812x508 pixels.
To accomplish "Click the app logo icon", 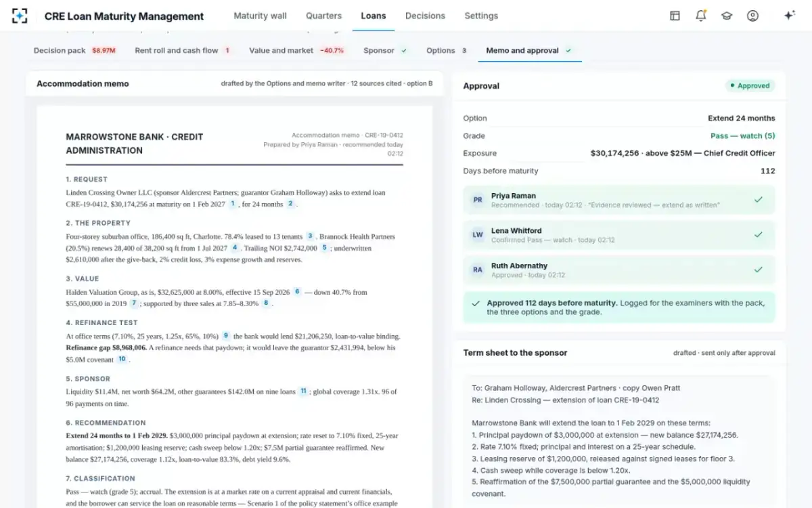I will [x=20, y=16].
